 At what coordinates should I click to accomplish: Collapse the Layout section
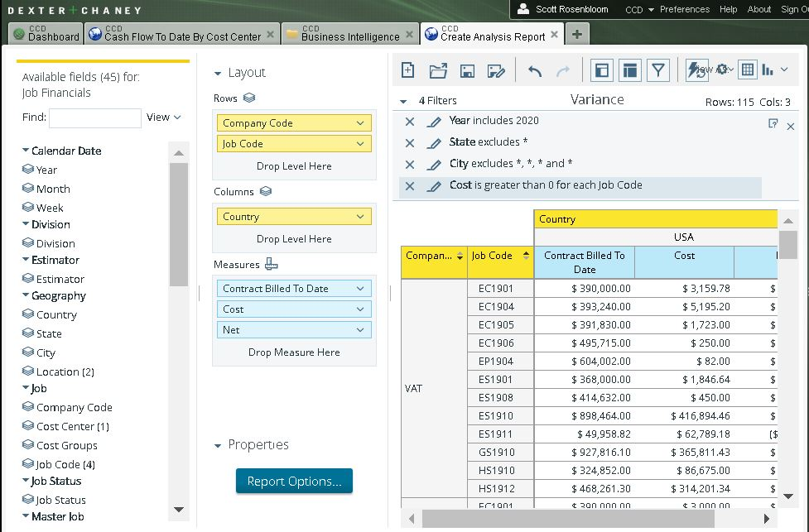tap(218, 74)
